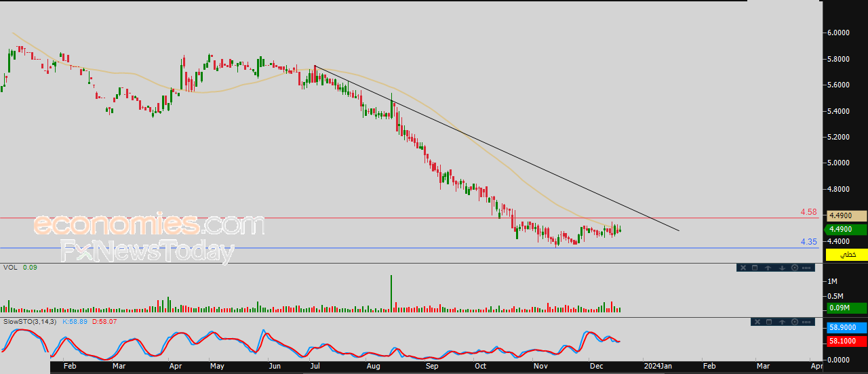Maximize the SlowSTO indicator panel
This screenshot has height=374, width=868.
point(769,322)
